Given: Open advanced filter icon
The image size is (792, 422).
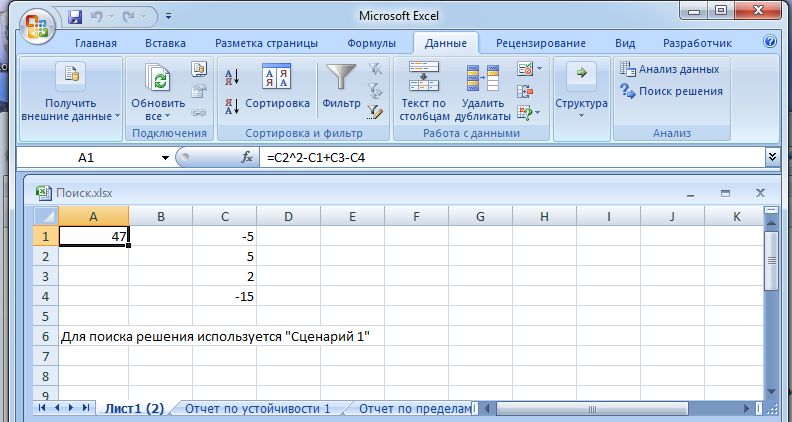Looking at the screenshot, I should tap(375, 112).
